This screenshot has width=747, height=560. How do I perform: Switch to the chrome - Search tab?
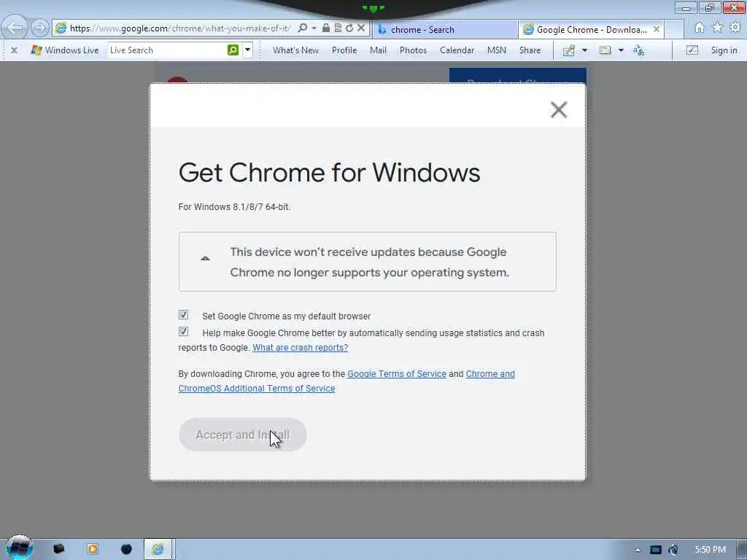(x=445, y=29)
